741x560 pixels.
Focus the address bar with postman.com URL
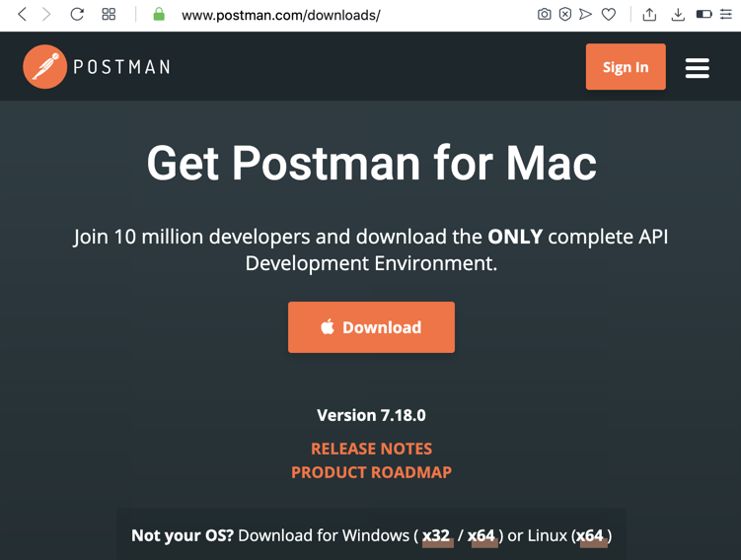280,15
